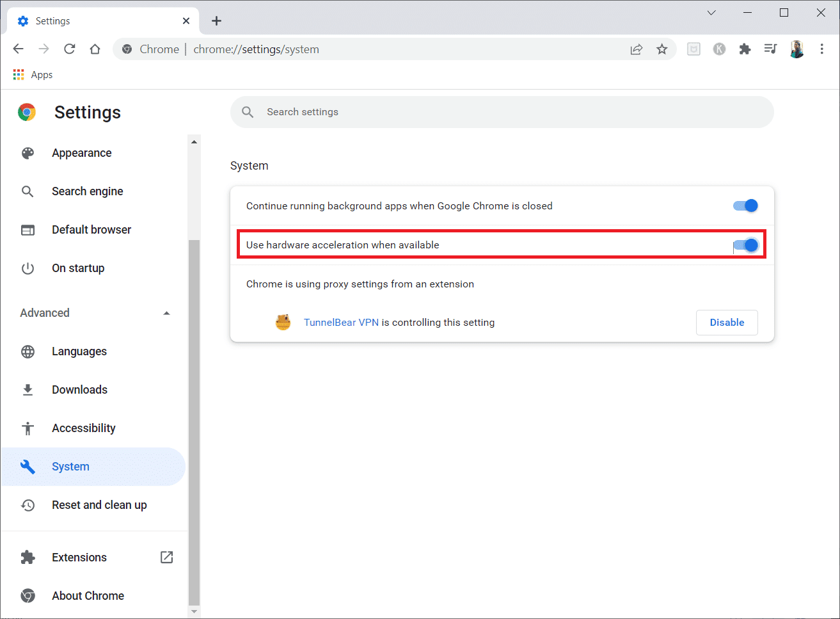Click the Search engine magnifier icon
This screenshot has width=840, height=619.
pyautogui.click(x=28, y=191)
